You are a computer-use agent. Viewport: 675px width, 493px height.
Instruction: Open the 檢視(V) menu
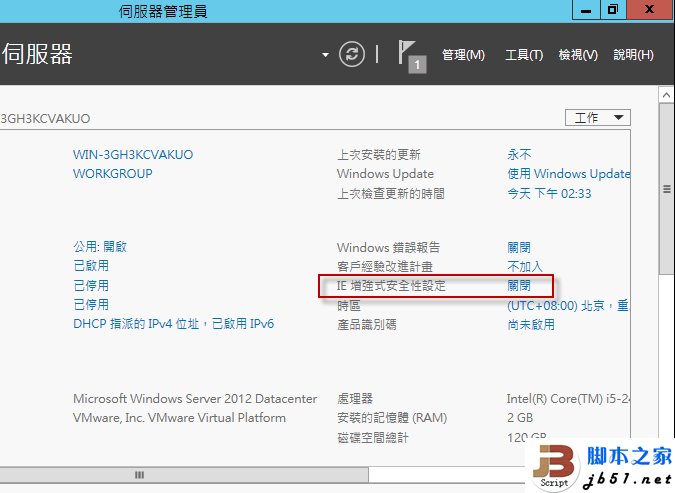tap(578, 55)
